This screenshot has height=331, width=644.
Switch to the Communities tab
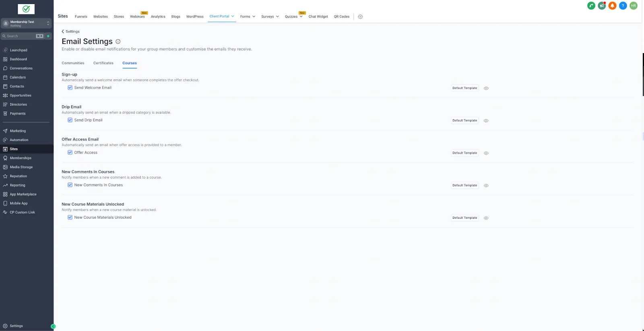click(73, 63)
